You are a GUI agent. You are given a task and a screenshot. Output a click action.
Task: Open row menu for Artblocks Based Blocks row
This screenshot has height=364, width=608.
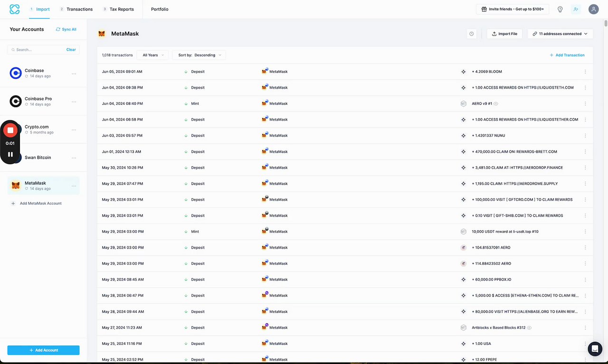(x=585, y=327)
